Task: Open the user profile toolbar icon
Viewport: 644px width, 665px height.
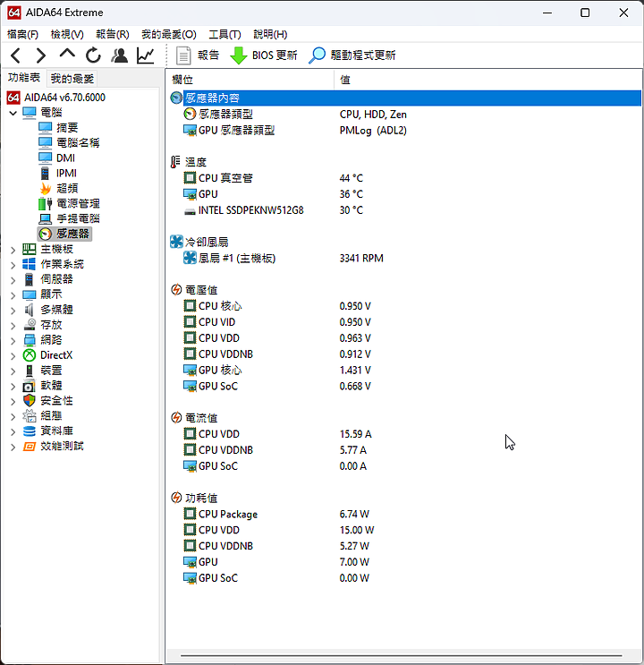Action: tap(120, 55)
